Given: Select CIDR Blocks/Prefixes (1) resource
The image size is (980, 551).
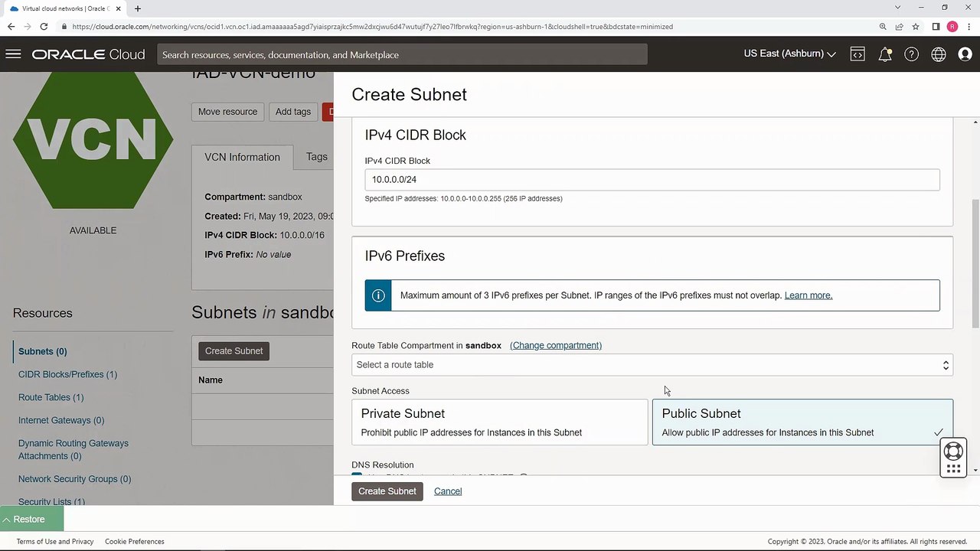Looking at the screenshot, I should 67,374.
